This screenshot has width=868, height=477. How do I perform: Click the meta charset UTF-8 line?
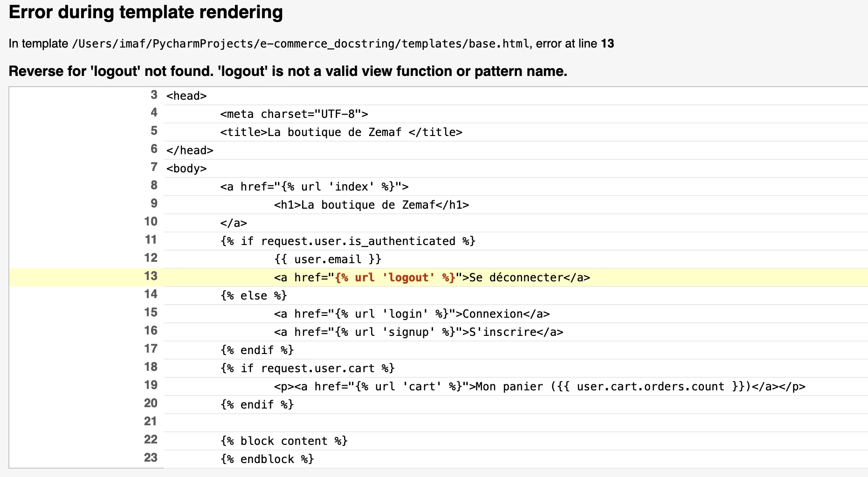(x=294, y=114)
